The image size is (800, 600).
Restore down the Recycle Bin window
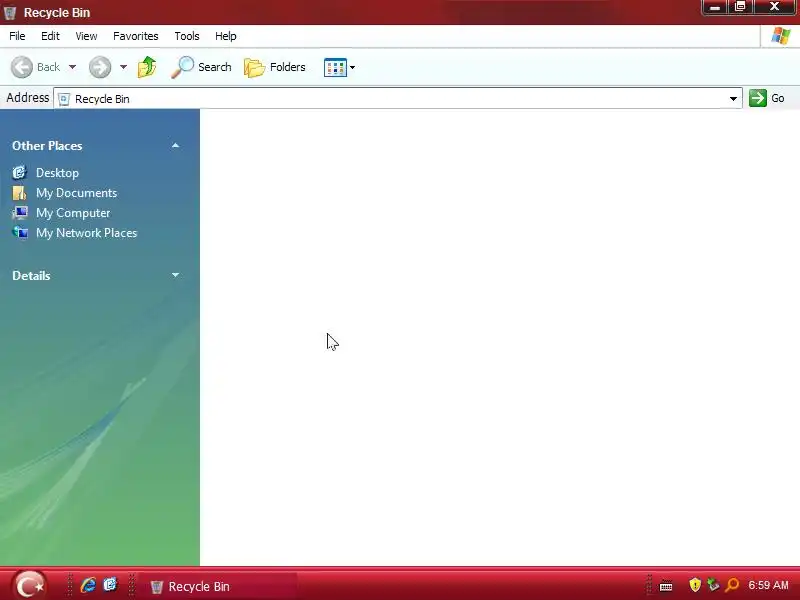pyautogui.click(x=740, y=7)
